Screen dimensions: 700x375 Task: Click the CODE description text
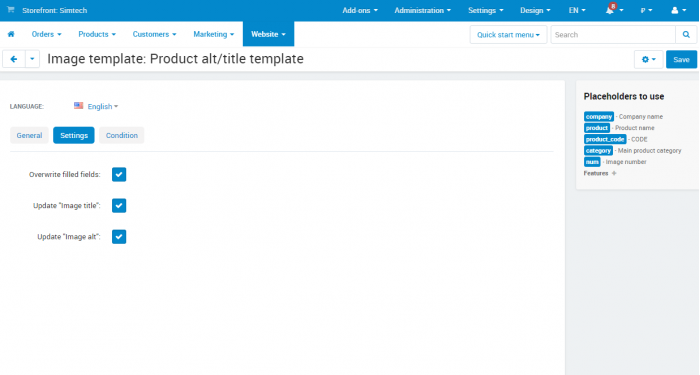639,139
